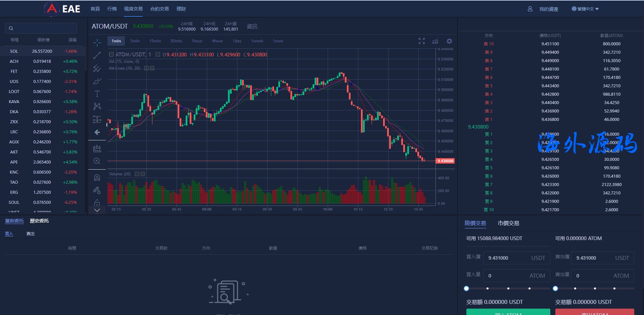Image resolution: width=644 pixels, height=315 pixels.
Task: Select the text annotation tool
Action: point(97,94)
